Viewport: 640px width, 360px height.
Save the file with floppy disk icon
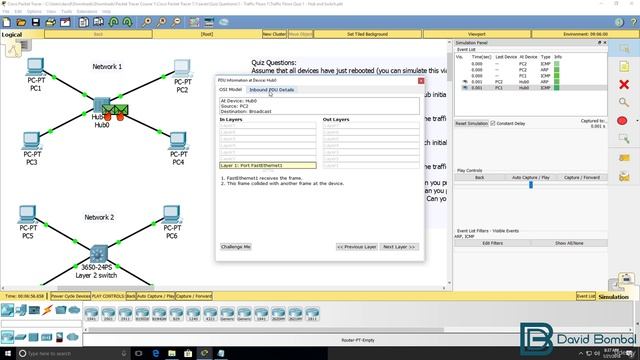coord(36,22)
